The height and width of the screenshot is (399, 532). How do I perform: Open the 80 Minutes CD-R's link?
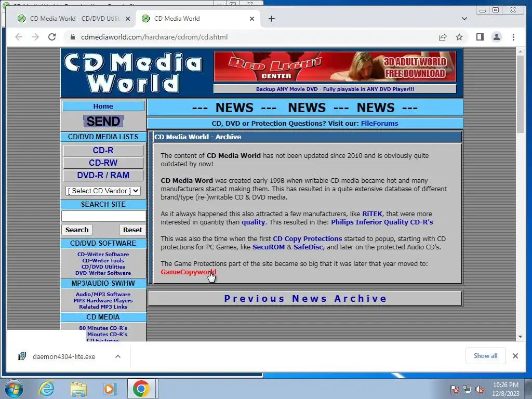click(103, 328)
